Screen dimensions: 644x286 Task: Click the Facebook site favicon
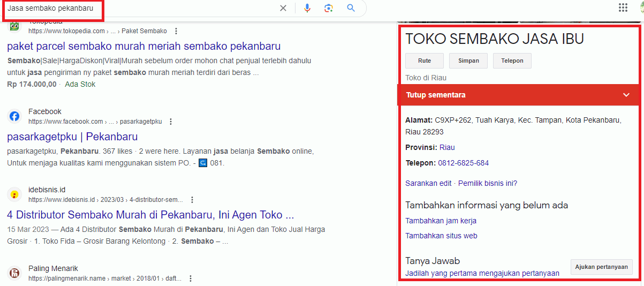tap(14, 116)
